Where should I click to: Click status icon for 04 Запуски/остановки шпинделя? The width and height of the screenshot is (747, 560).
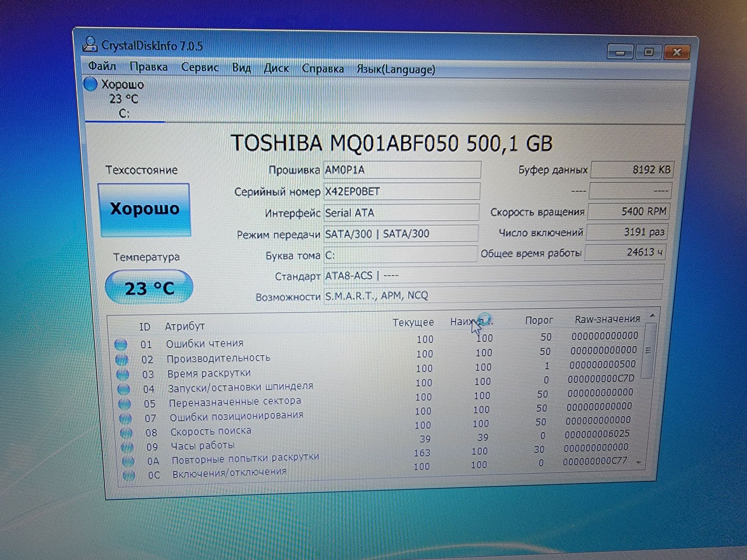(124, 389)
